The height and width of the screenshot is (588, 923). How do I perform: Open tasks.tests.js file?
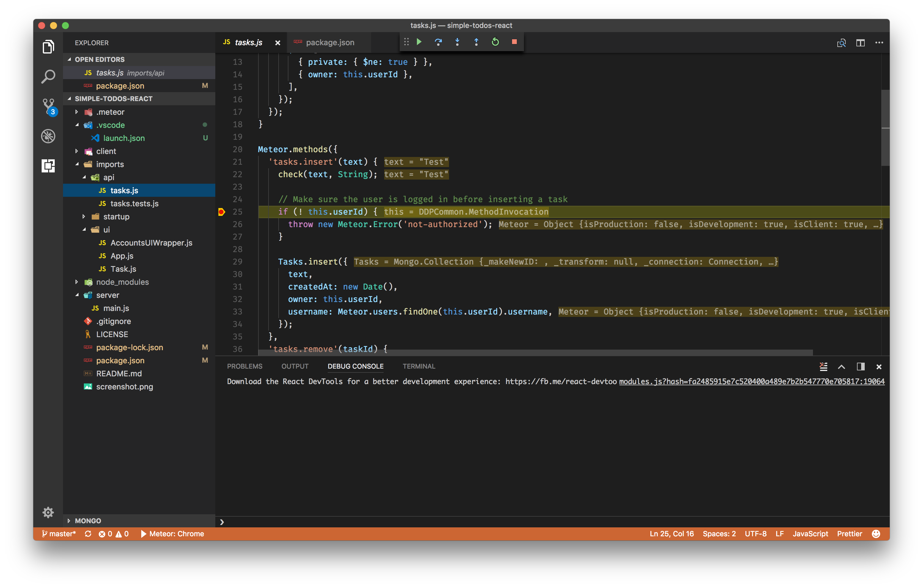(134, 203)
